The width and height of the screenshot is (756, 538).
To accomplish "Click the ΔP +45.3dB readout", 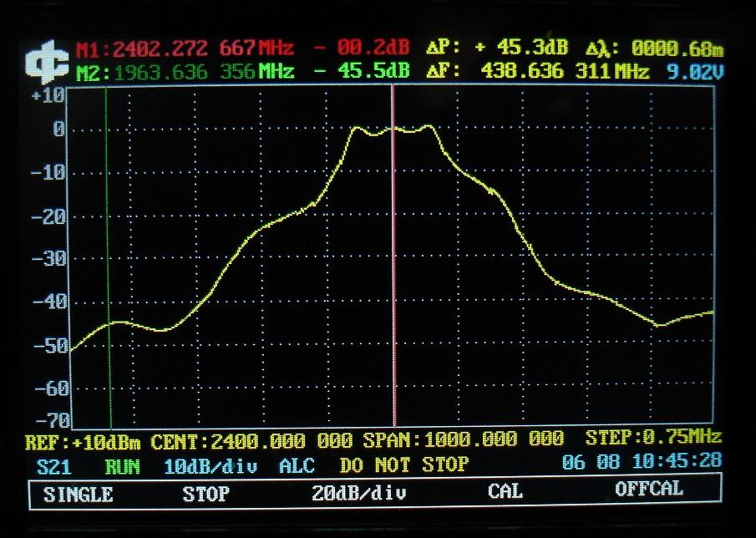I will (x=497, y=48).
